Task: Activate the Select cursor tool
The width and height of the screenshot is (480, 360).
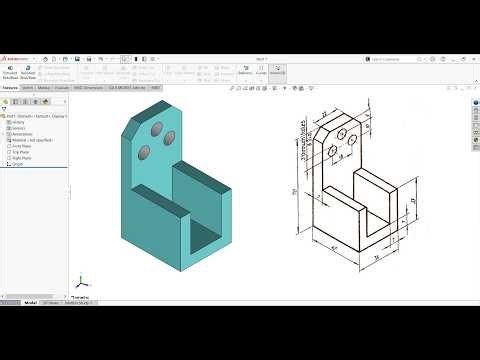Action: point(124,59)
